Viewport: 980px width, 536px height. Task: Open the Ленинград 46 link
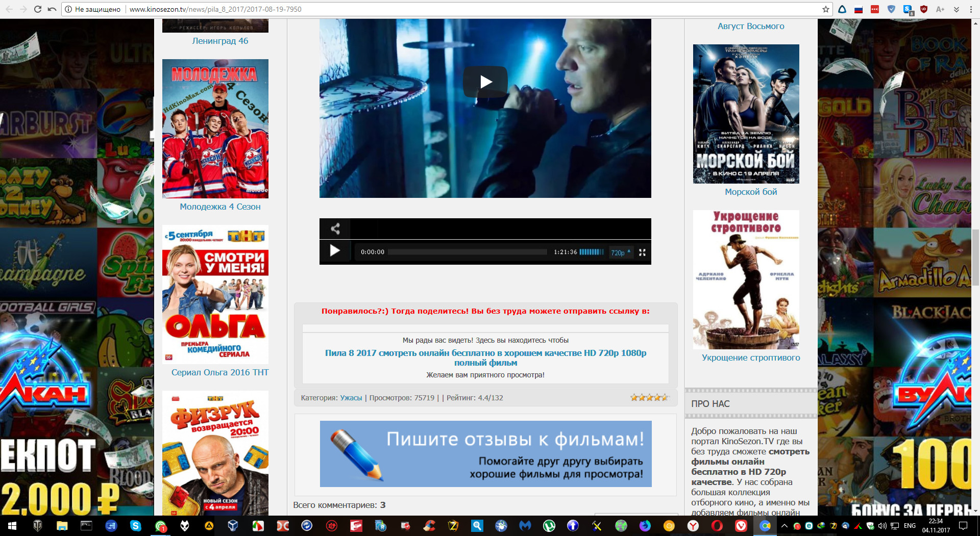220,41
